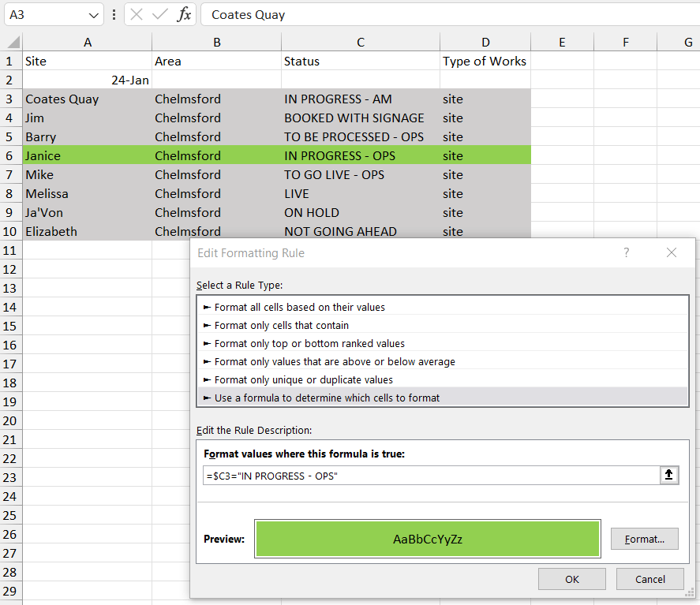Select the cell containing '24-Jan'
This screenshot has height=605, width=700.
[88, 80]
